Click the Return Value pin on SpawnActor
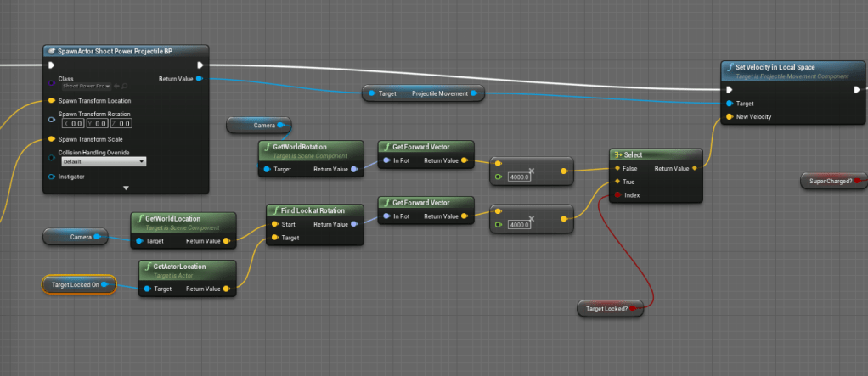 pos(199,79)
